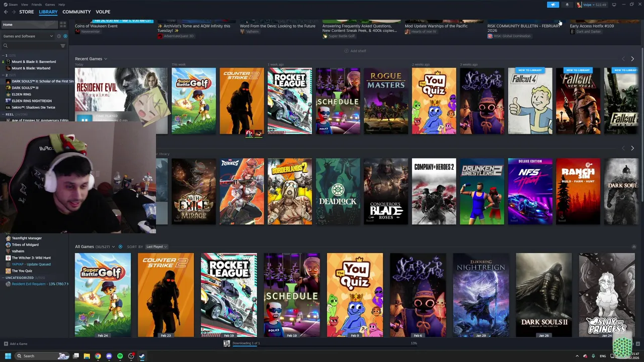Open Downloading 1 of 1 status
644x362 pixels.
[x=246, y=343]
